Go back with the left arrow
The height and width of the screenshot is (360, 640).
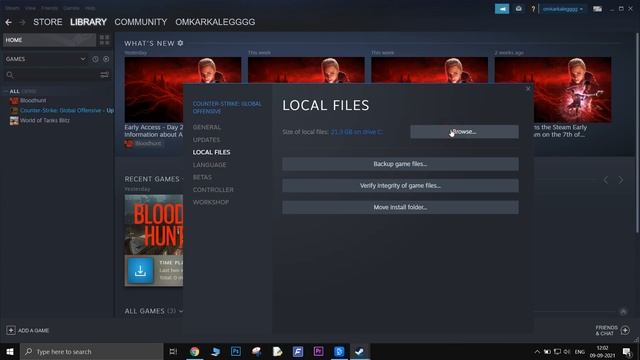click(9, 22)
